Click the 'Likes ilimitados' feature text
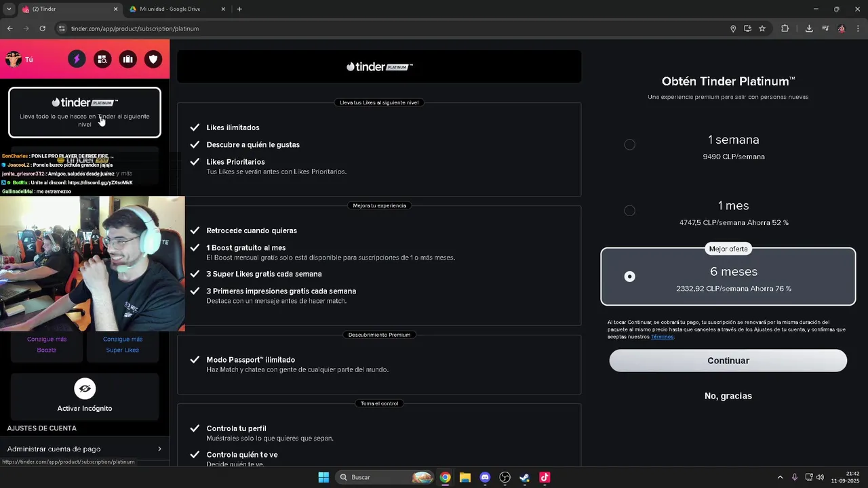This screenshot has height=488, width=868. [233, 127]
